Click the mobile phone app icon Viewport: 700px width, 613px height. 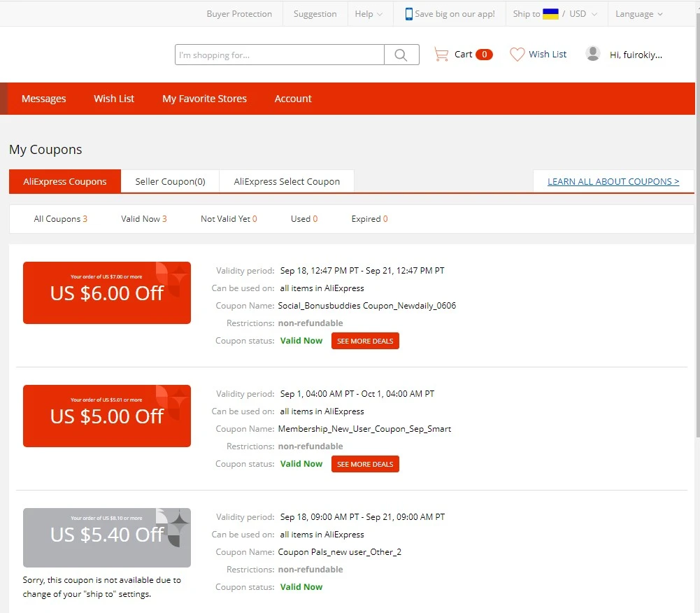pos(408,14)
